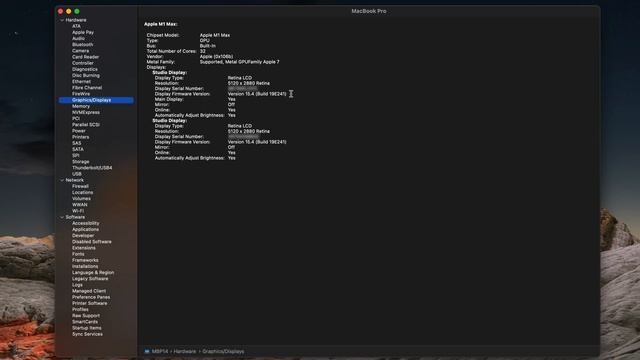
Task: Click the 'Apple M1 Max:' heading text
Action: (161, 24)
